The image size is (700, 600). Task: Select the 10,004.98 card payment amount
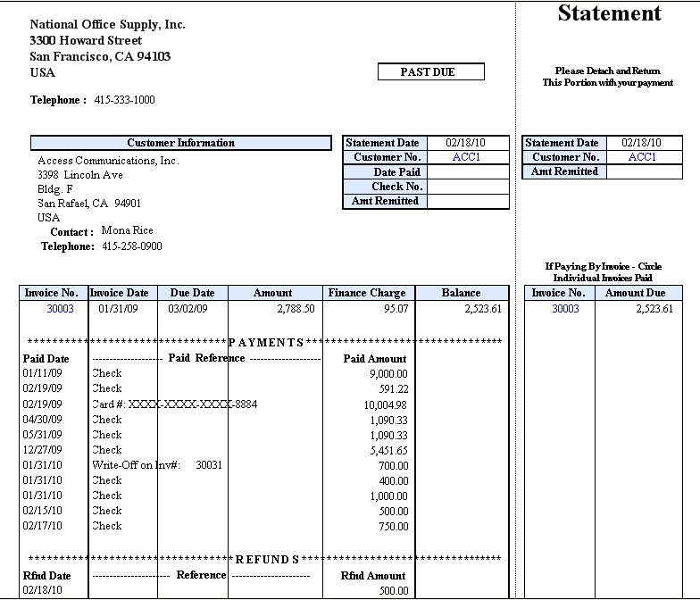[x=381, y=404]
